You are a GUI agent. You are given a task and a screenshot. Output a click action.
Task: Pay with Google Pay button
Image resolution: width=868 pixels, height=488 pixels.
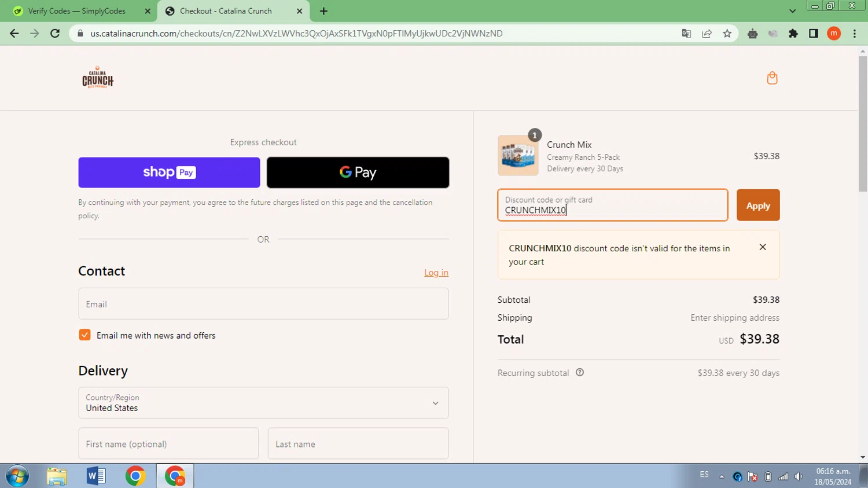(358, 173)
